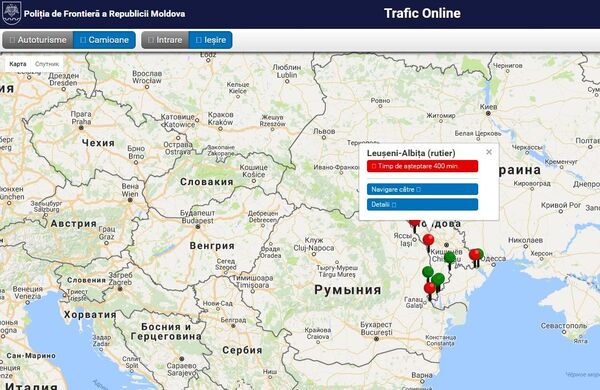Select the green pin right of the Galați red pin
This screenshot has width=600, height=390.
438,280
